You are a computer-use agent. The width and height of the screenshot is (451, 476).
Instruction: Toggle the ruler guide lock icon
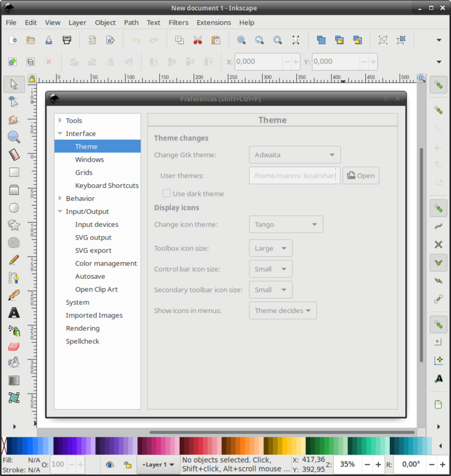(32, 79)
